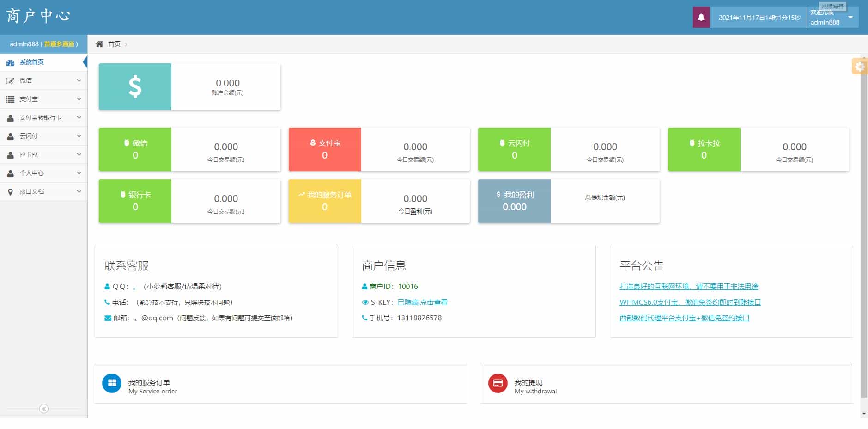Screen dimensions: 868x429
Task: Open WHMCS6.0支付宝 announcement link
Action: click(x=690, y=302)
